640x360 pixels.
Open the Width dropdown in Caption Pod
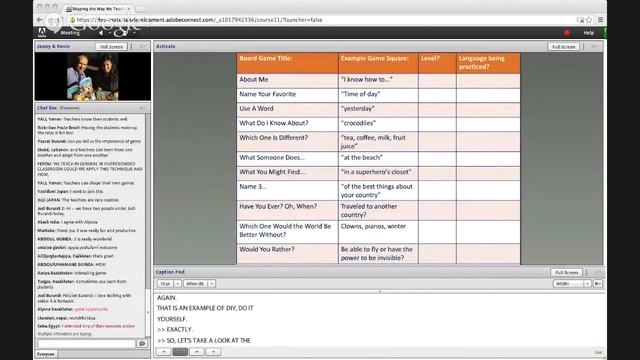click(x=572, y=284)
